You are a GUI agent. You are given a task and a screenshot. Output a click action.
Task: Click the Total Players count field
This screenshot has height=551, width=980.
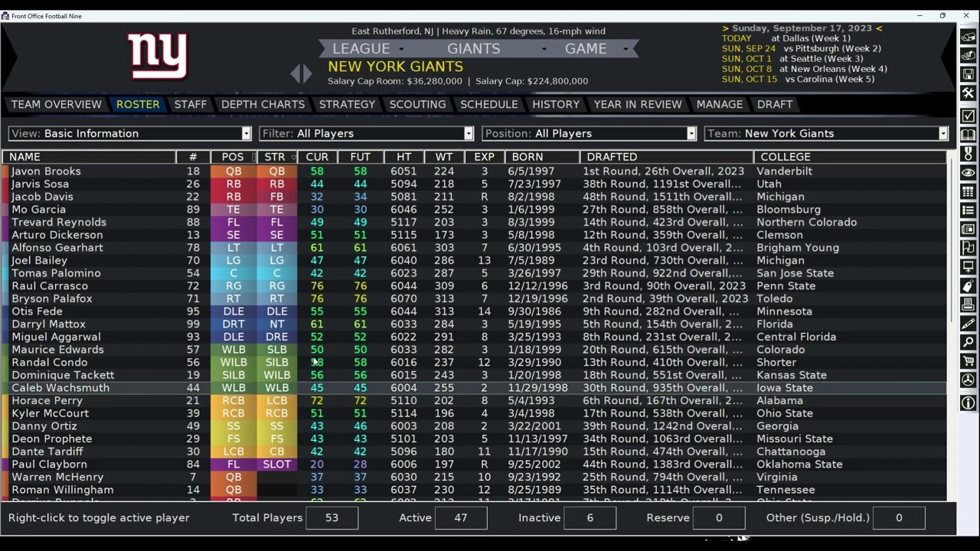click(x=332, y=518)
